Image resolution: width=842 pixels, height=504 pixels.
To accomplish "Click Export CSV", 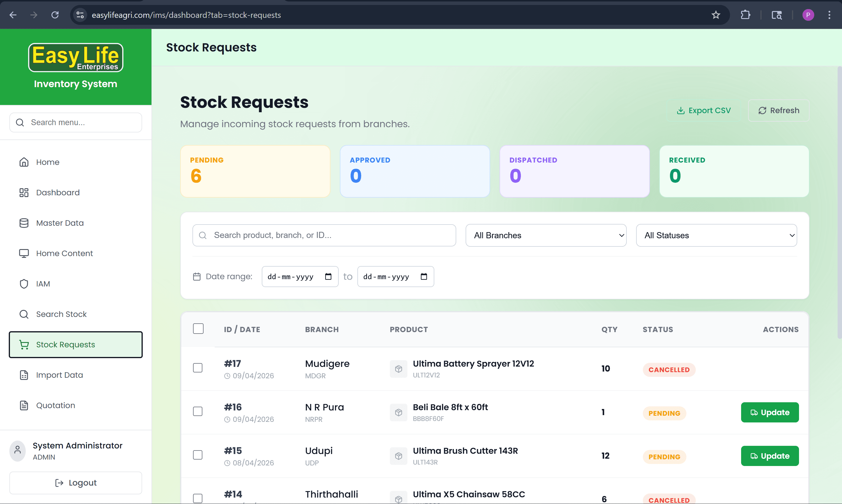I will point(704,110).
